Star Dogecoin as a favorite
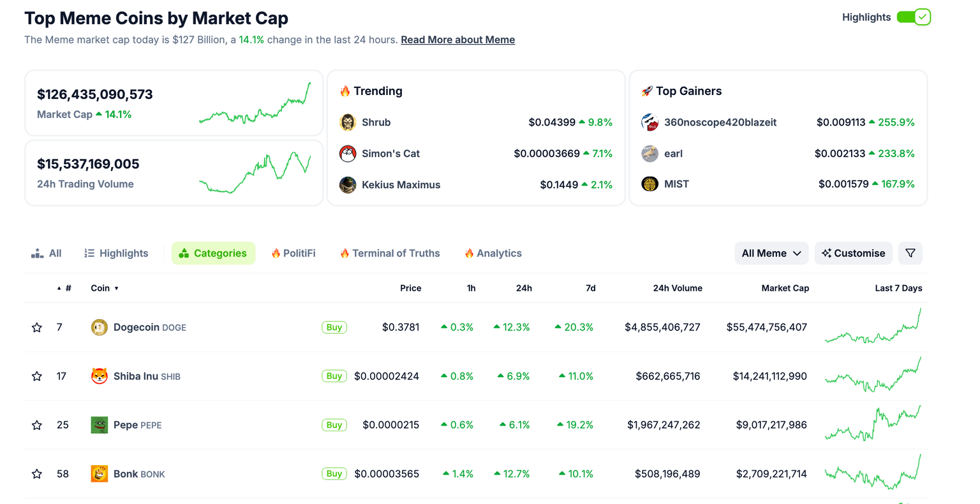Screen dimensions: 980x504 click(37, 328)
